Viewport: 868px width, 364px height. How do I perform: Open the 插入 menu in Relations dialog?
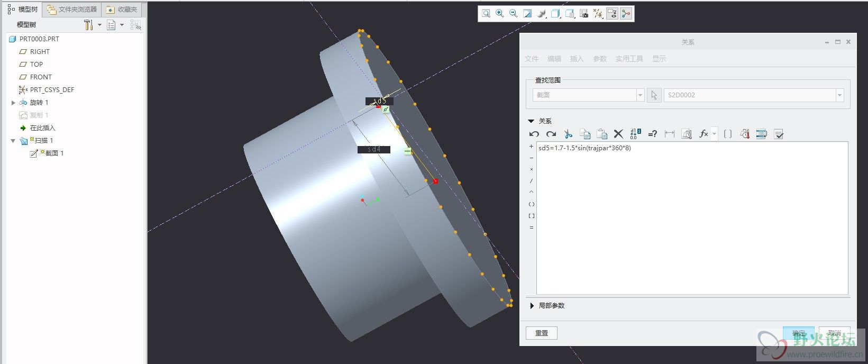click(x=577, y=59)
